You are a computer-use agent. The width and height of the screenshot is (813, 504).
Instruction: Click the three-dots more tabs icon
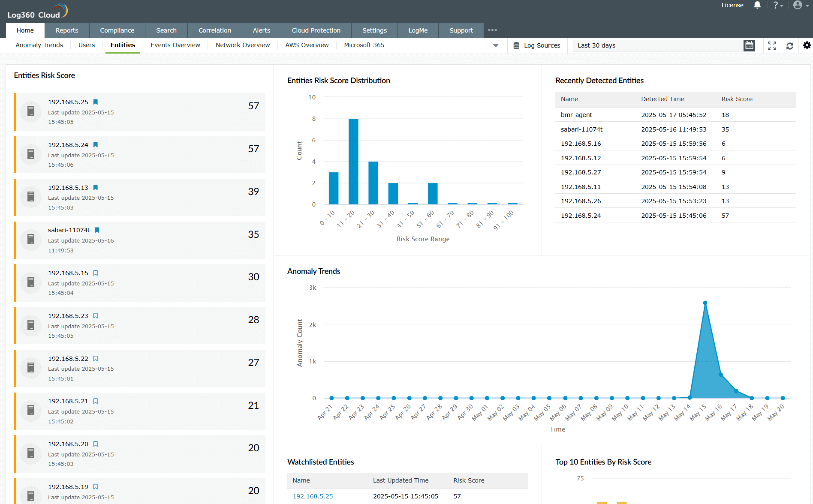[x=492, y=30]
